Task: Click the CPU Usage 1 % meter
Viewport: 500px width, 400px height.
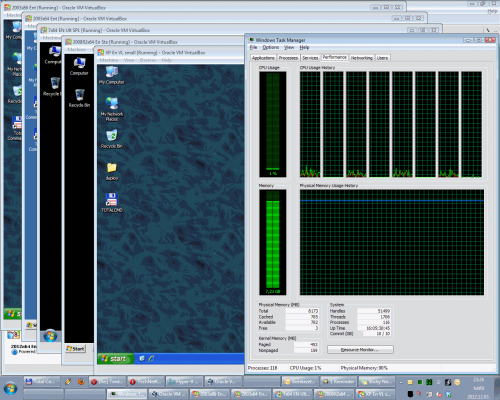Action: tap(273, 124)
